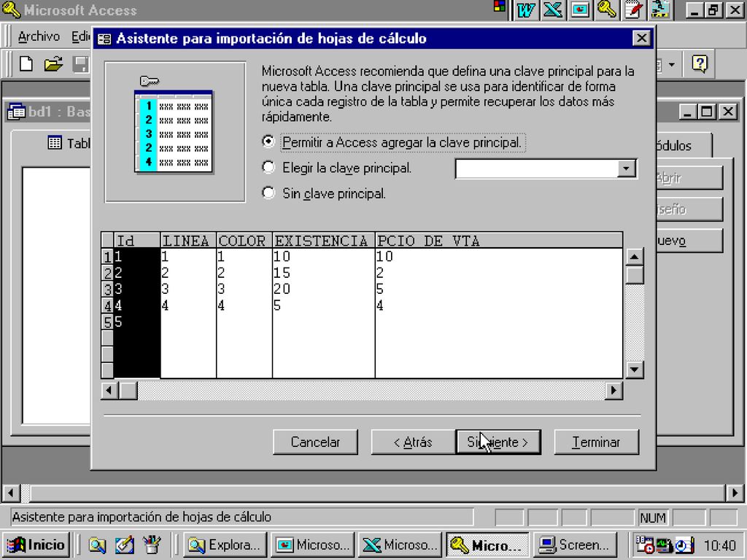Viewport: 747px width, 560px height.
Task: Switch to PowerPoint 'Microso...' taskbar button
Action: 312,545
